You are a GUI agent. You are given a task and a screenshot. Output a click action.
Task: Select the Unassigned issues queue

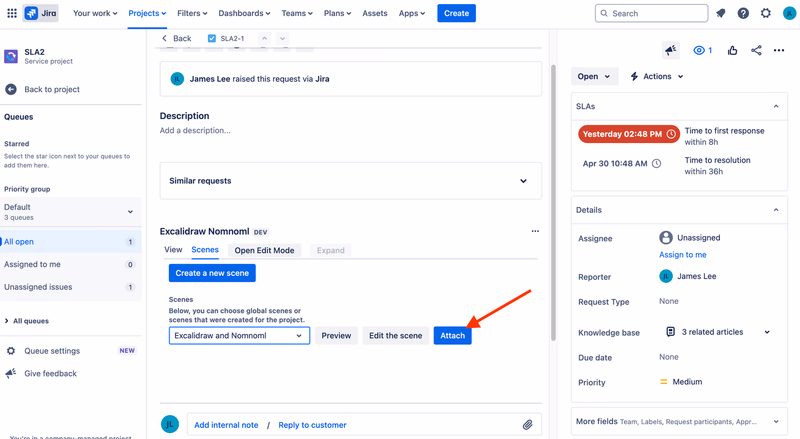tap(70, 287)
